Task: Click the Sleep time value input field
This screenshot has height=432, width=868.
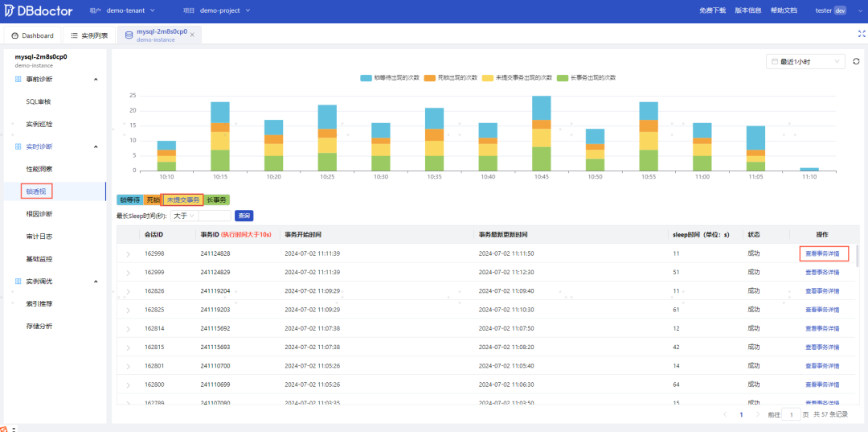Action: click(x=215, y=216)
